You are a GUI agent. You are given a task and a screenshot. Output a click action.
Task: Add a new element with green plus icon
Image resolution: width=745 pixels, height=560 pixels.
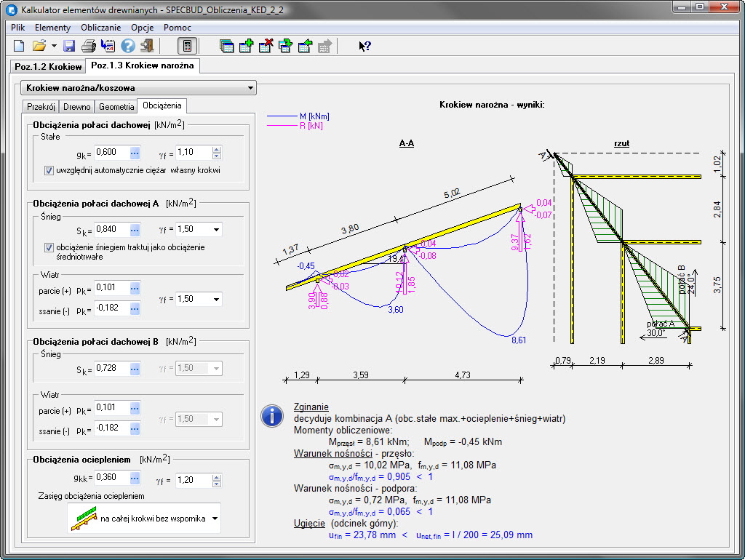point(246,46)
